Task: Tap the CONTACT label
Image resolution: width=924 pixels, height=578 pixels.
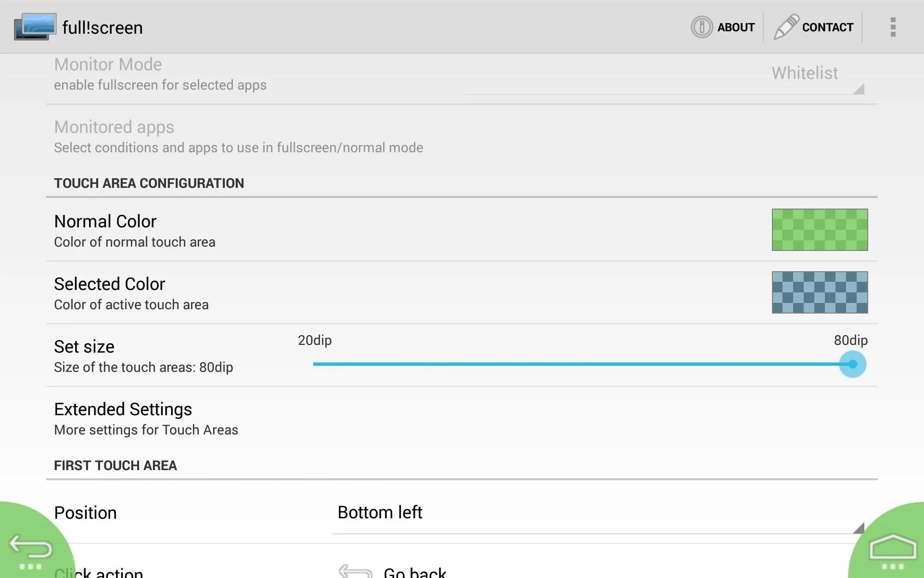Action: tap(827, 27)
